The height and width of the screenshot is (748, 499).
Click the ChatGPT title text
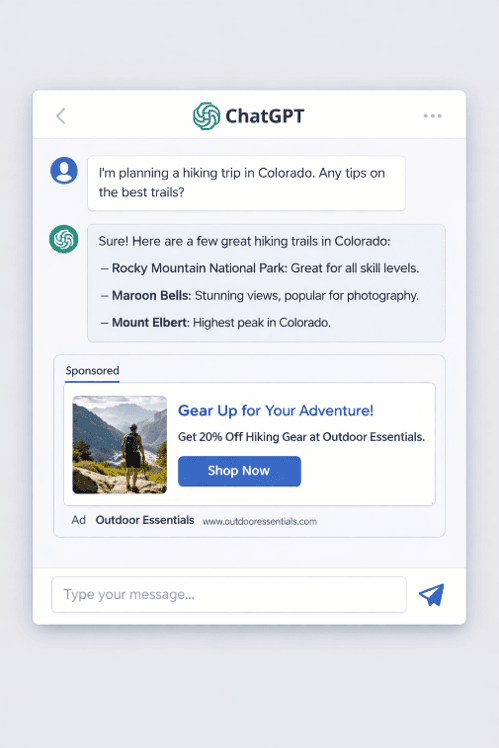[x=265, y=116]
